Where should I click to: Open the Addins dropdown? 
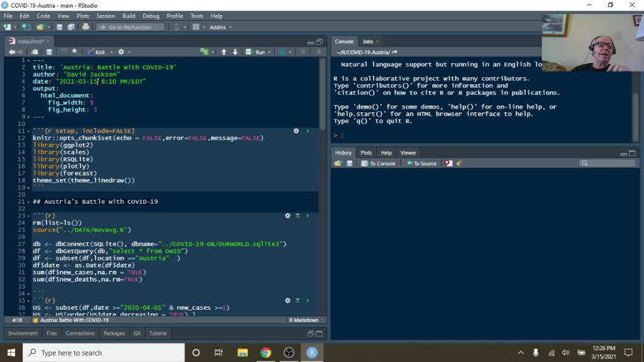220,27
